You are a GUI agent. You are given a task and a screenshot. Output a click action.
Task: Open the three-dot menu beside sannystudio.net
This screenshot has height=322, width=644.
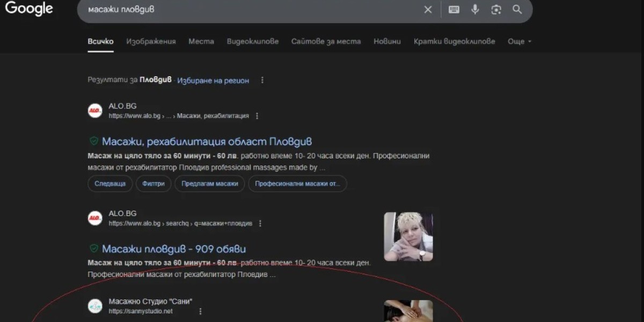tap(201, 311)
